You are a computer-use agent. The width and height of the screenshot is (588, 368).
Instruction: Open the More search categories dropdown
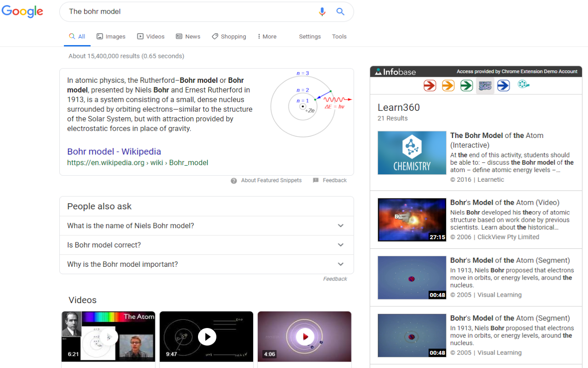(x=266, y=36)
